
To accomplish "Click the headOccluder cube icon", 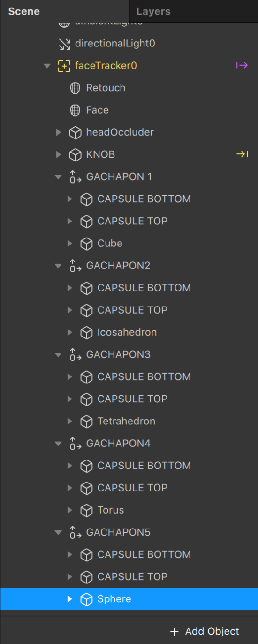I will pyautogui.click(x=75, y=133).
